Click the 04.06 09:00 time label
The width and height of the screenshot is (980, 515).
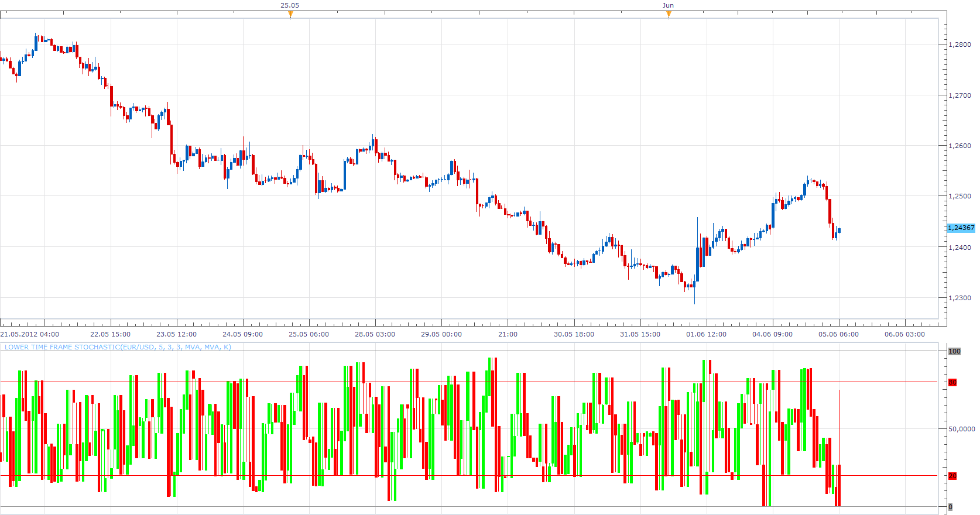[x=772, y=334]
